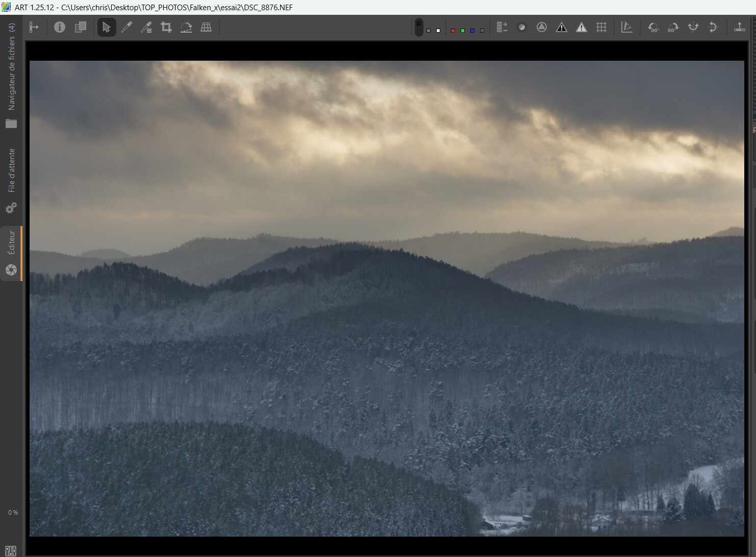The width and height of the screenshot is (756, 557).
Task: Open preferences sliders icon at bottom left
Action: tap(11, 550)
